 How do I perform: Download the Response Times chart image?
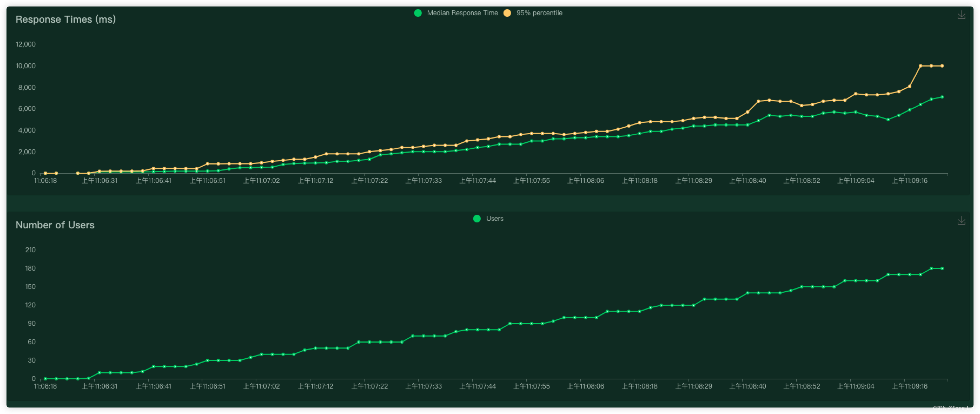(x=961, y=15)
